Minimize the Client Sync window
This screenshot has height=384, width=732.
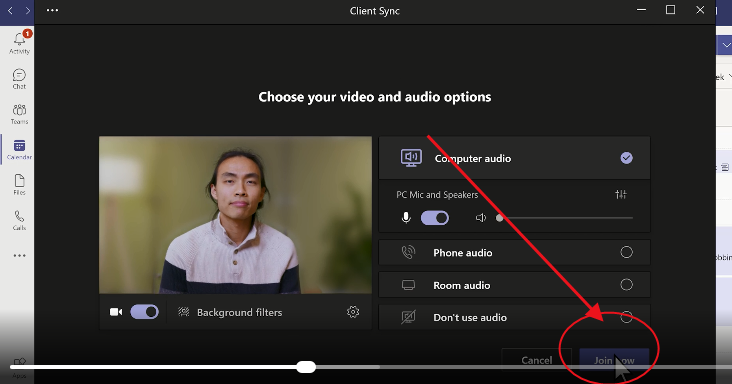tap(641, 10)
